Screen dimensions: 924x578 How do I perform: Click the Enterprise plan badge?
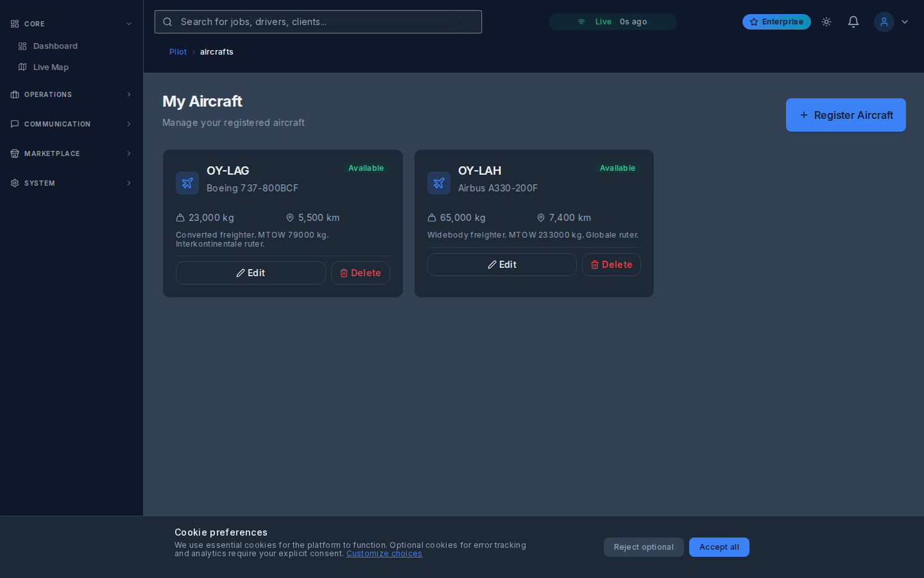coord(776,21)
